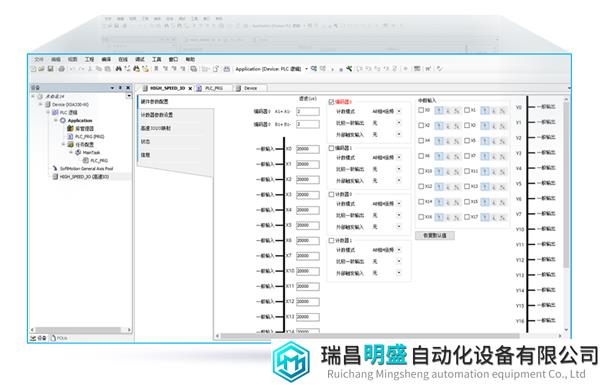Click the restore default values button
The width and height of the screenshot is (600, 385).
coord(435,235)
